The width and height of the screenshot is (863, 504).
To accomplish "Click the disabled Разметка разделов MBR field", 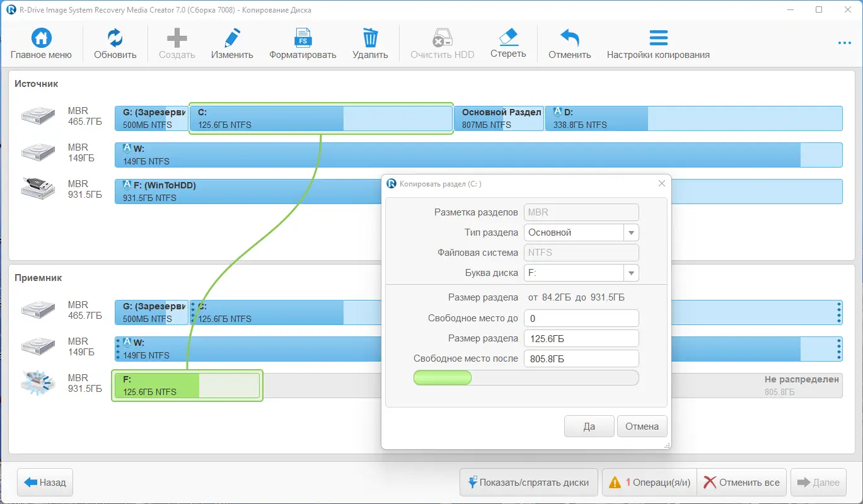I will (581, 212).
